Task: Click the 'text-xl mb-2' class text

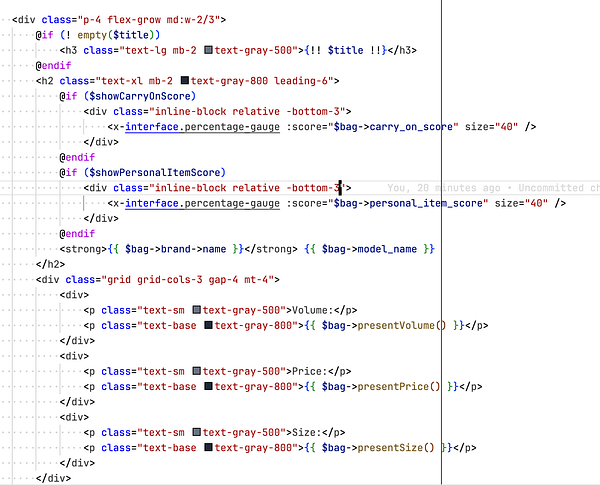Action: [137, 81]
